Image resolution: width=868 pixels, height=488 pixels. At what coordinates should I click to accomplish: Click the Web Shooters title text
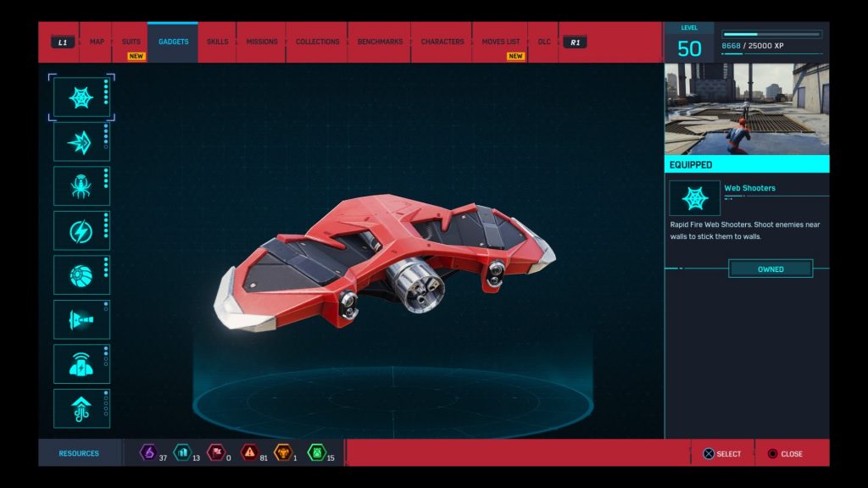[749, 188]
